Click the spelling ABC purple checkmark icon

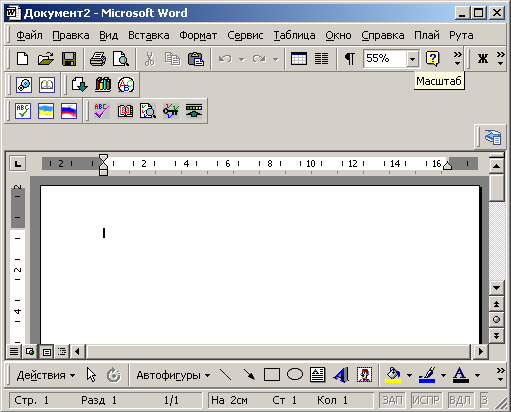tap(102, 111)
